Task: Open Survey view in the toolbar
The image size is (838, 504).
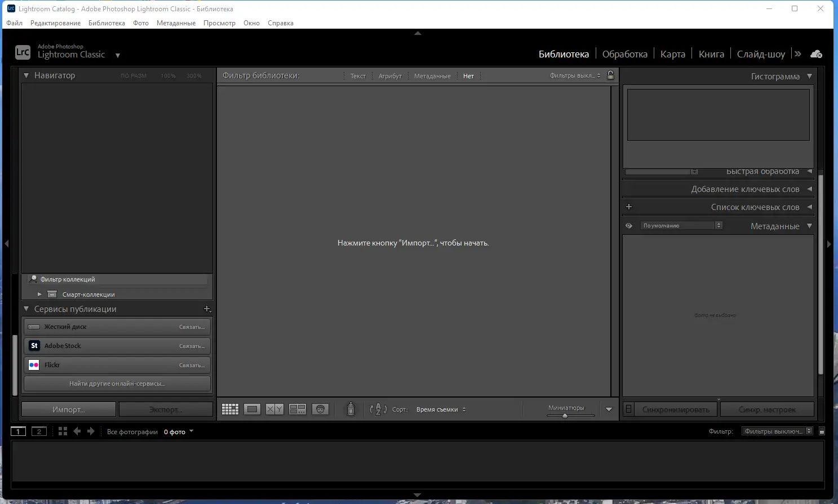Action: coord(297,409)
